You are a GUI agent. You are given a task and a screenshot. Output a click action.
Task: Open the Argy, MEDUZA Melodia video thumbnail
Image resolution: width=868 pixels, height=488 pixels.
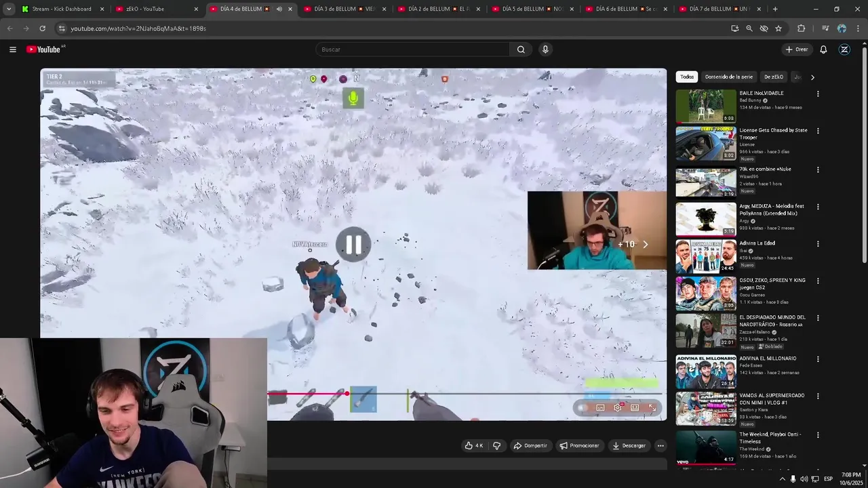coord(706,219)
